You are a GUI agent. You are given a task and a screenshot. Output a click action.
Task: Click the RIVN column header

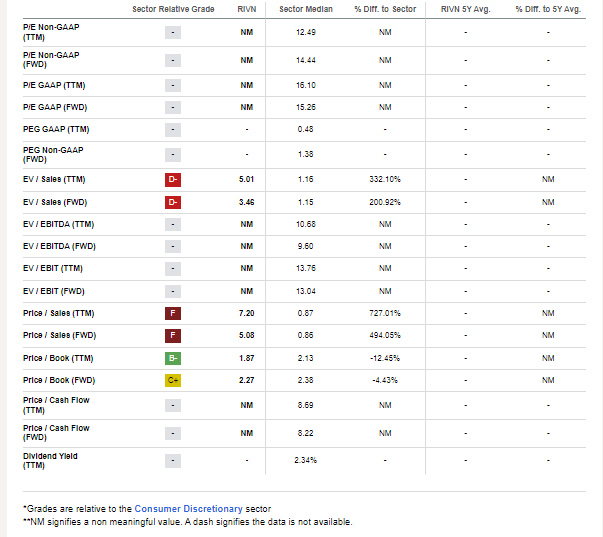(x=247, y=9)
